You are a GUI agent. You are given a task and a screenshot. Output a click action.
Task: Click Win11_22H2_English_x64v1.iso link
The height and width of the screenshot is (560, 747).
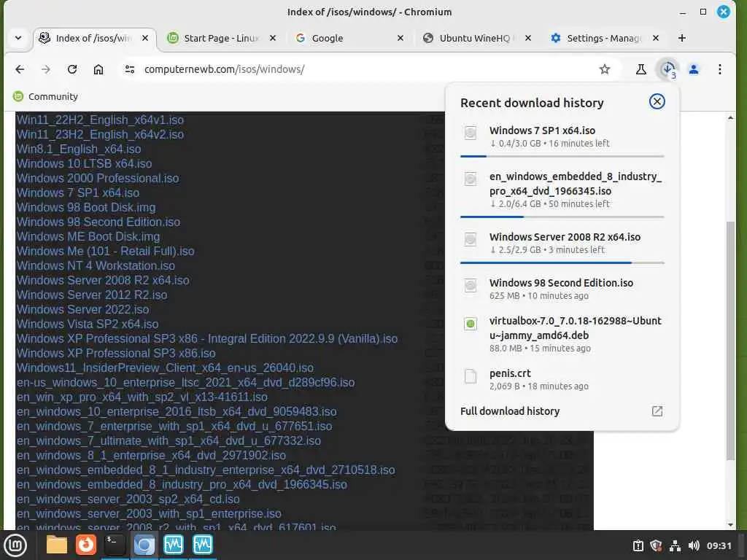(x=100, y=120)
